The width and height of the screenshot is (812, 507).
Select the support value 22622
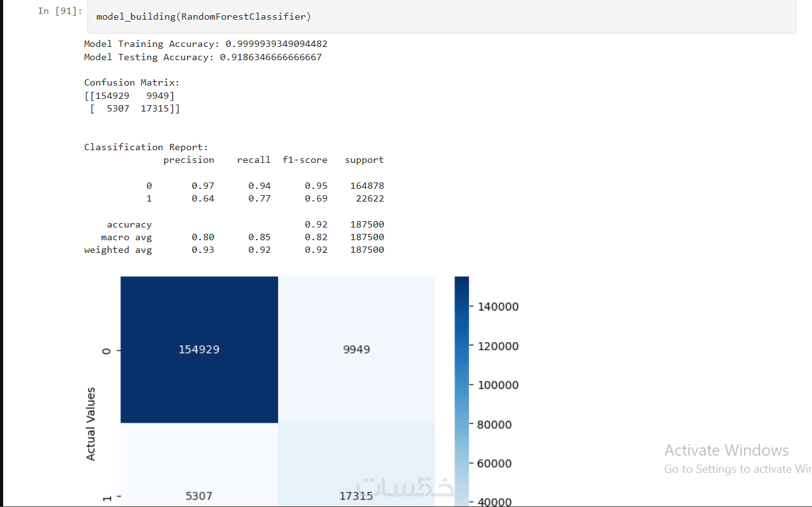click(x=370, y=198)
